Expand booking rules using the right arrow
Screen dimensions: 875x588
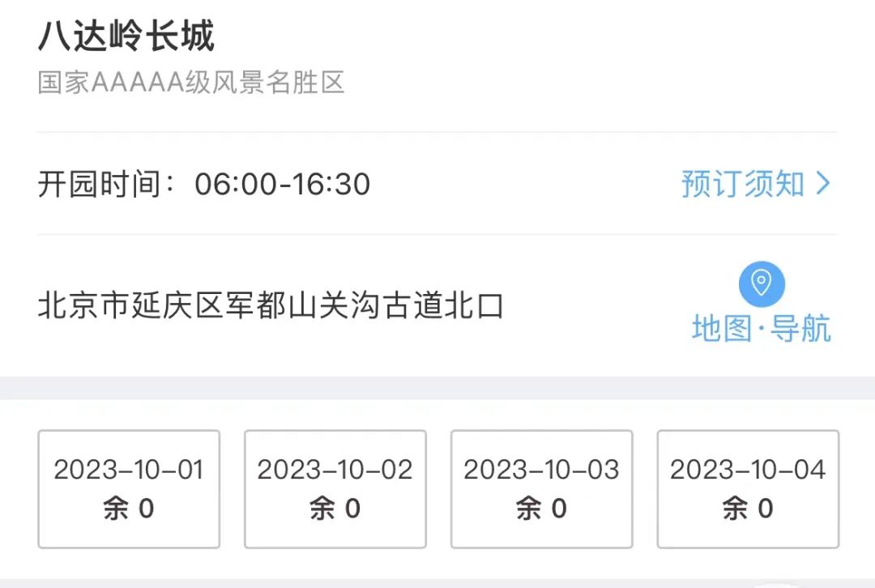point(822,185)
